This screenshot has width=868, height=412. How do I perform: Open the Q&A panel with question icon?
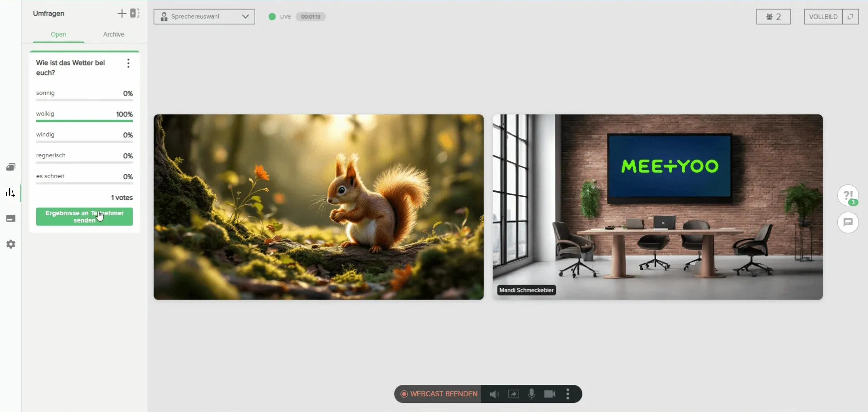[x=848, y=196]
